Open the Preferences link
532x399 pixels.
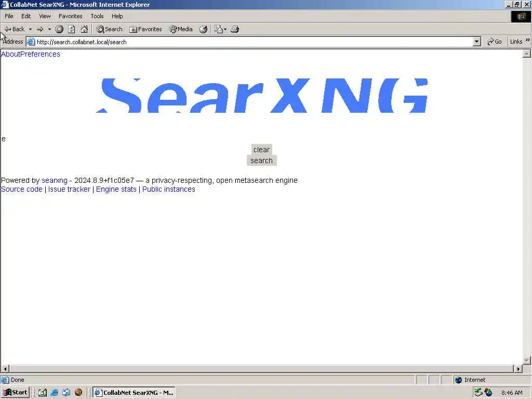(40, 54)
